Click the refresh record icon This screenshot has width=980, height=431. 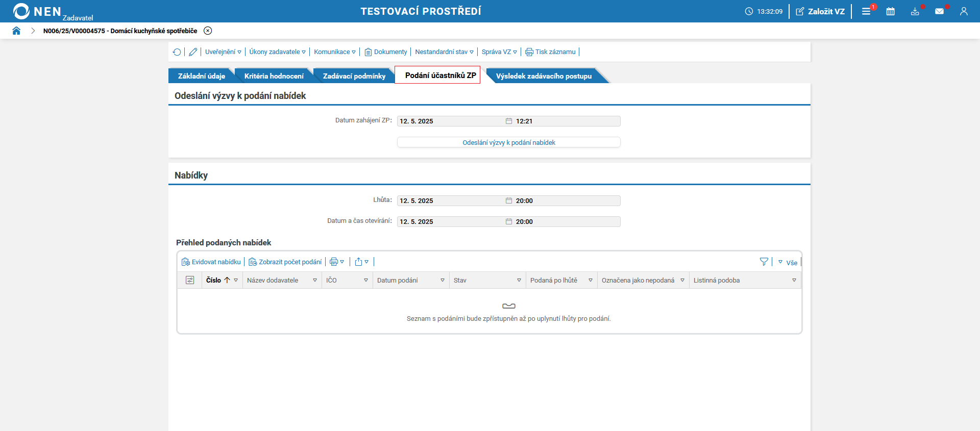click(x=177, y=52)
